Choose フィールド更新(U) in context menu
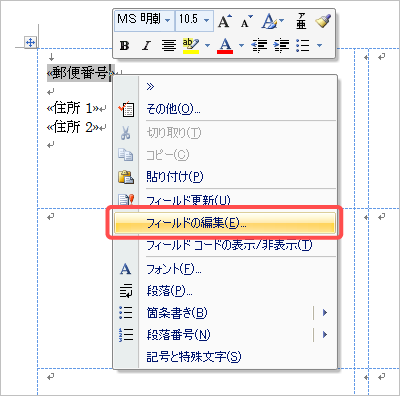The image size is (400, 396). (x=225, y=199)
